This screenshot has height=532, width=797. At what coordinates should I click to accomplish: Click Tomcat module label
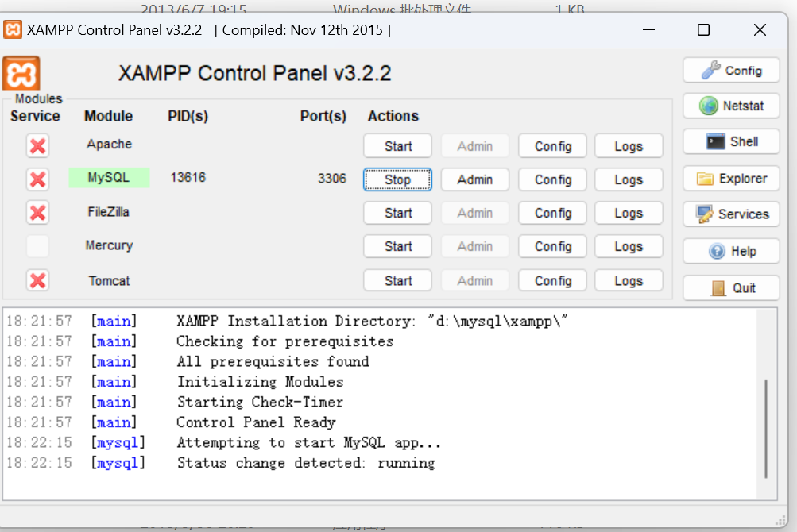click(x=109, y=280)
